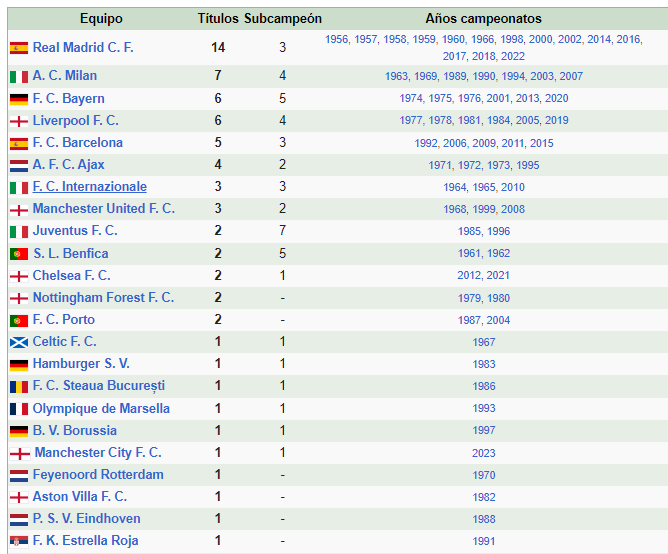The image size is (668, 554).
Task: Click the Subcampeón column header
Action: 283,19
